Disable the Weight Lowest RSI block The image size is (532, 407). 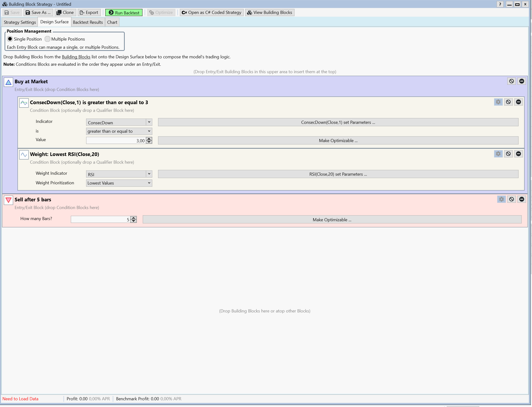click(508, 154)
